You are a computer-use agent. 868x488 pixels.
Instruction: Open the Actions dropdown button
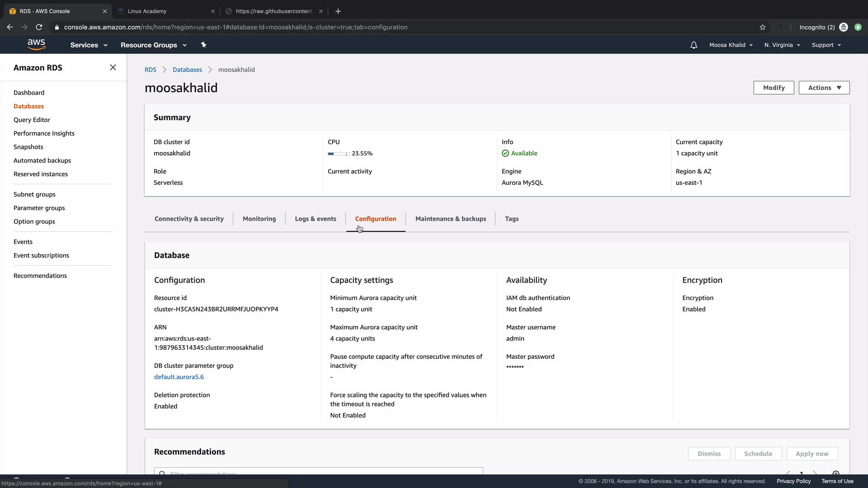pos(824,88)
